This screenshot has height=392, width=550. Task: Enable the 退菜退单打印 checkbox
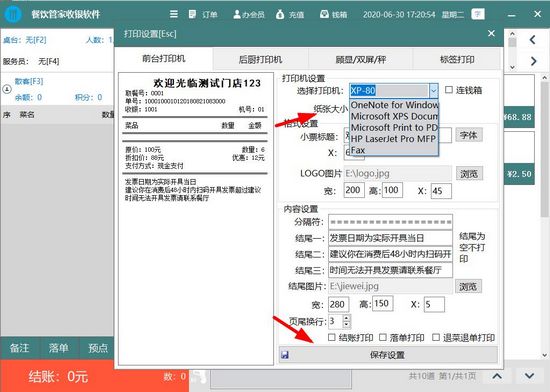pyautogui.click(x=436, y=337)
